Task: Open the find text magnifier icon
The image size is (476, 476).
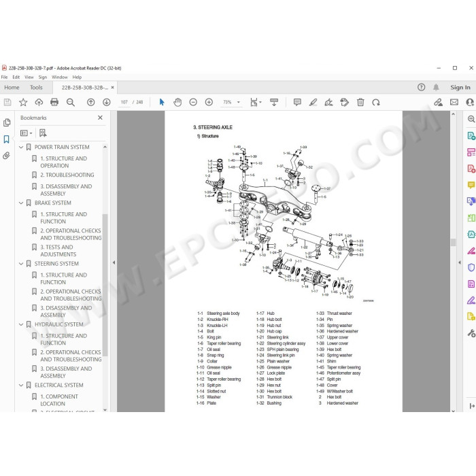Action: [x=71, y=102]
